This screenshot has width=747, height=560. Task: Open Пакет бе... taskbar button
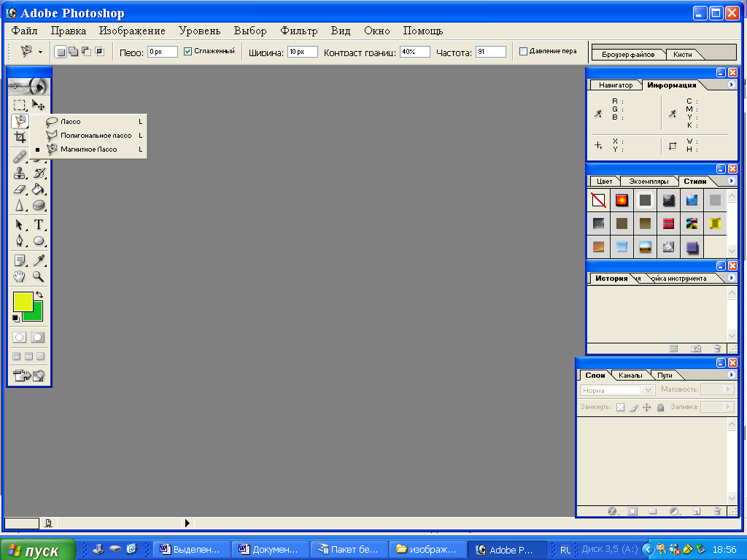tap(349, 550)
